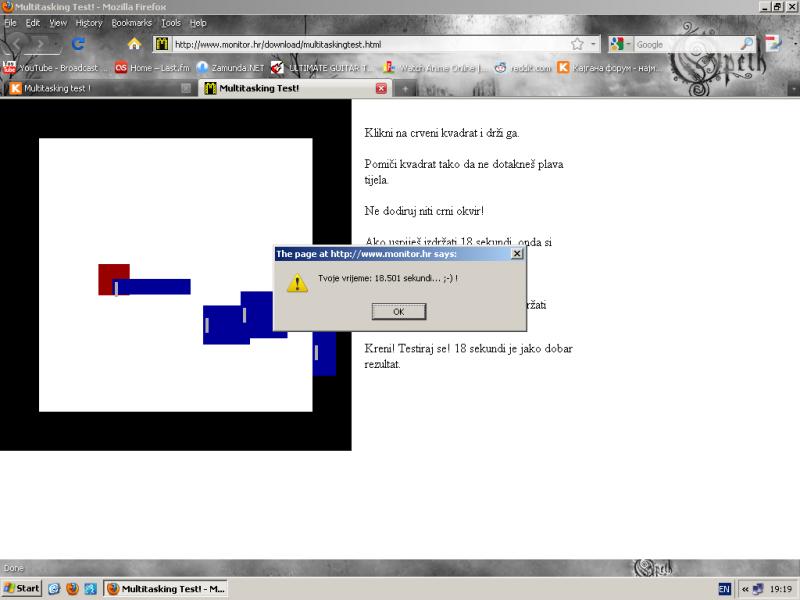Click the Windows Start button
Screen dimensions: 800x600
22,589
